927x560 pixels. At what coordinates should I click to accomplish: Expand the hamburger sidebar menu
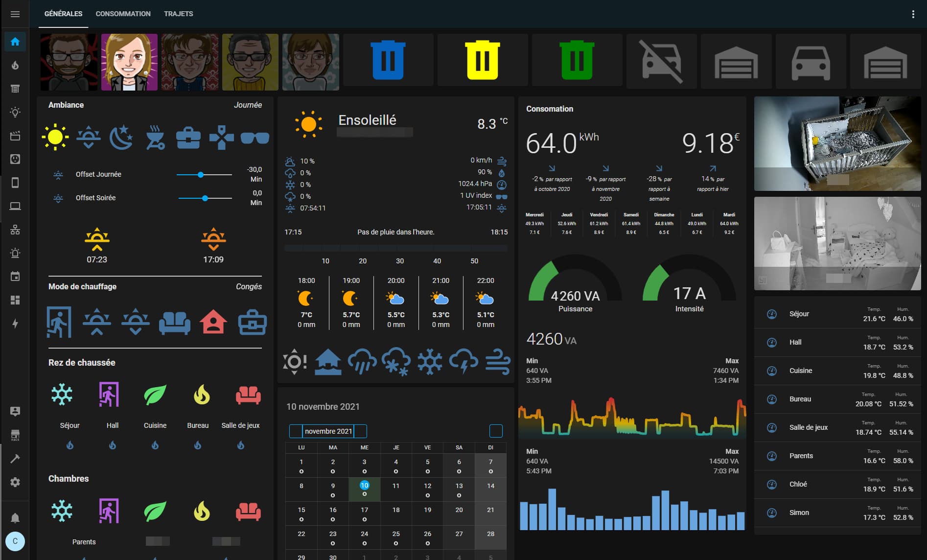(15, 14)
